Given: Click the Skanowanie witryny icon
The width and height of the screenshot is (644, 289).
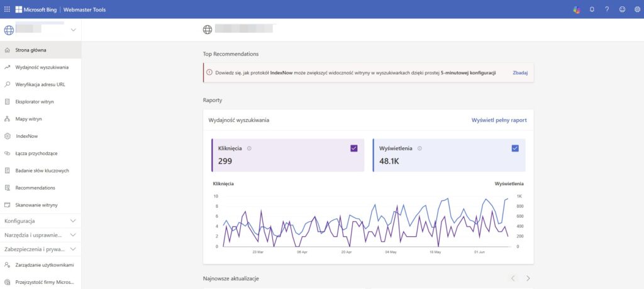Looking at the screenshot, I should pyautogui.click(x=7, y=205).
